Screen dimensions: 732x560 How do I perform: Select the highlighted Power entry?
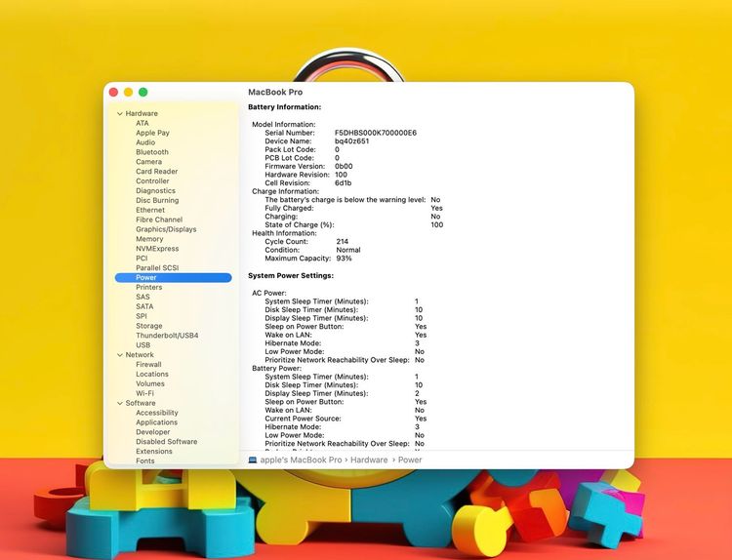[x=173, y=278]
